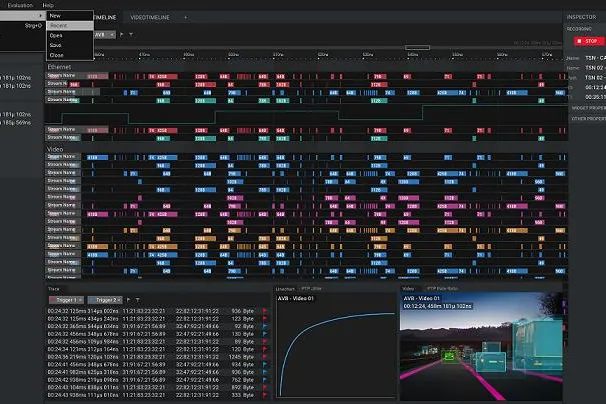Click the red flag on 89 Byte row

(265, 342)
